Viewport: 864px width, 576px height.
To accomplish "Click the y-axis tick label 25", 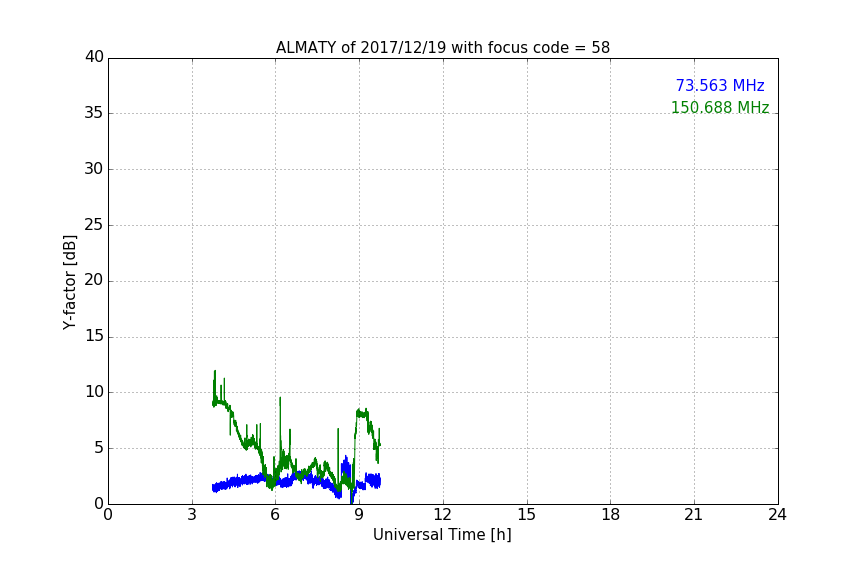I will (x=94, y=225).
